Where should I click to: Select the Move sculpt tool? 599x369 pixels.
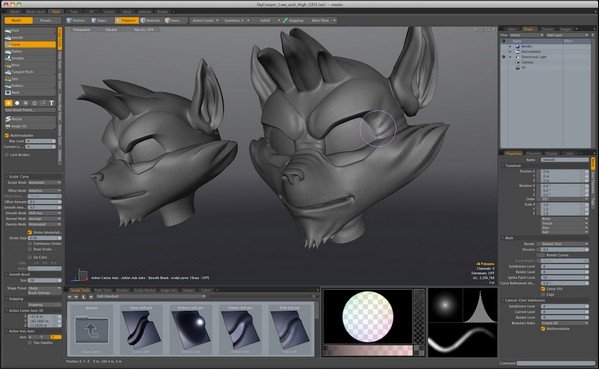tap(30, 65)
